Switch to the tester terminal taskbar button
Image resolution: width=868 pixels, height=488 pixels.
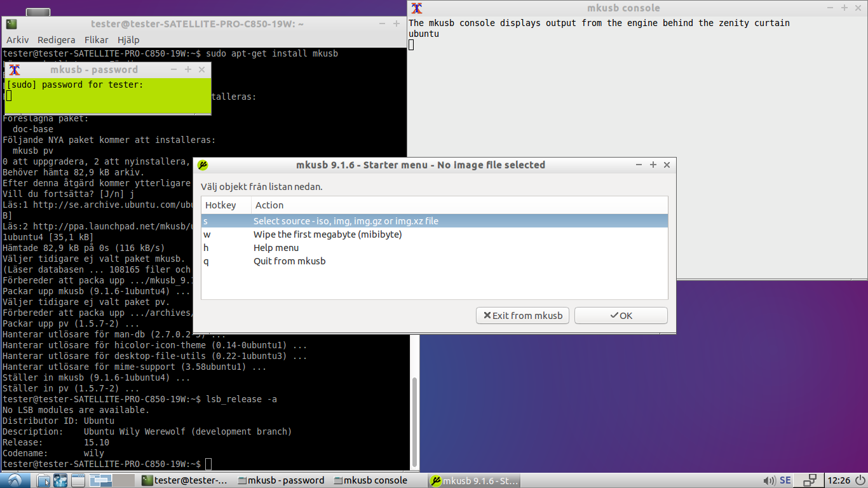pyautogui.click(x=185, y=480)
